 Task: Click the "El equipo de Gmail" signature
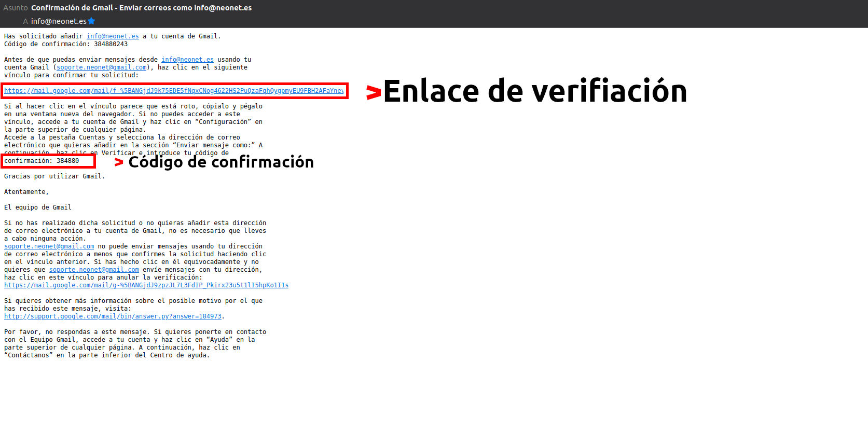click(x=38, y=207)
